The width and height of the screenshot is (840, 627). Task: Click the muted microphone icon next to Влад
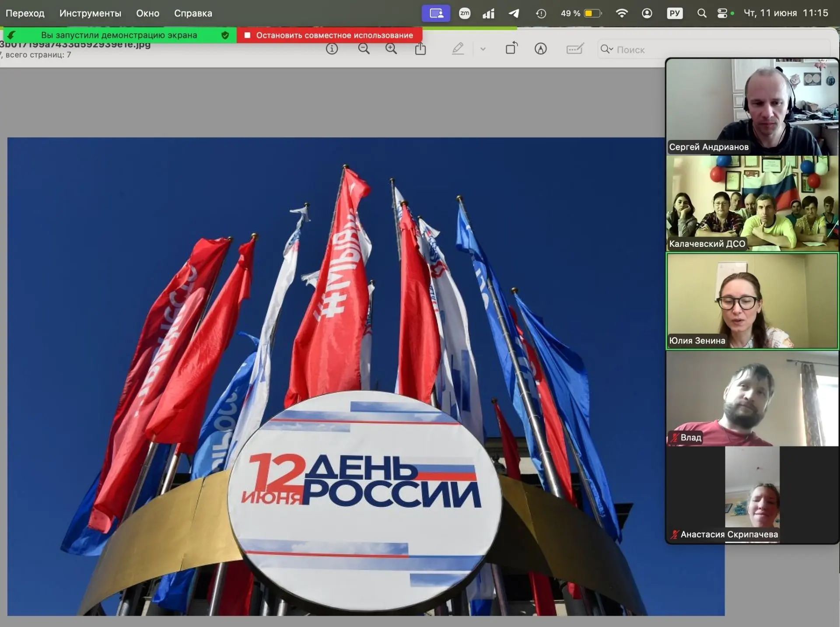674,438
